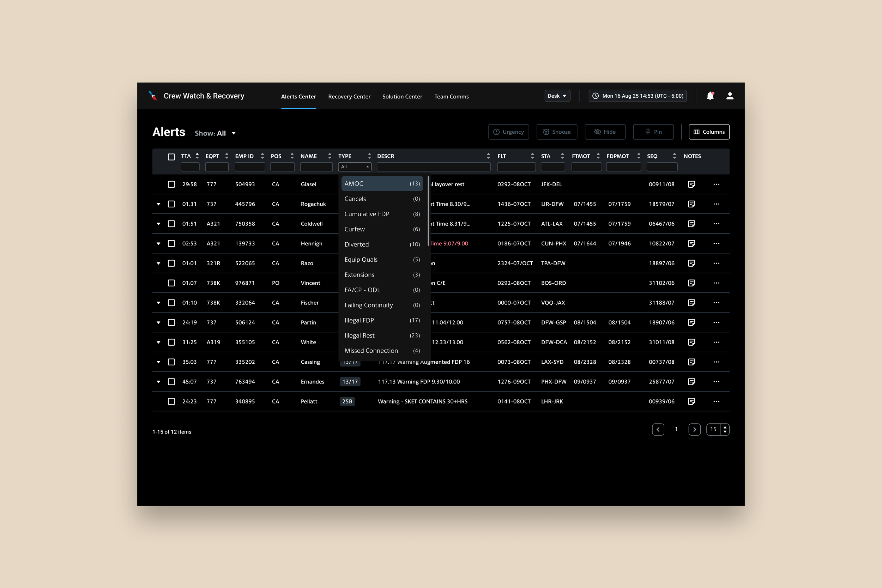Image resolution: width=882 pixels, height=588 pixels.
Task: Select the Rogachuk row checkbox
Action: [171, 204]
